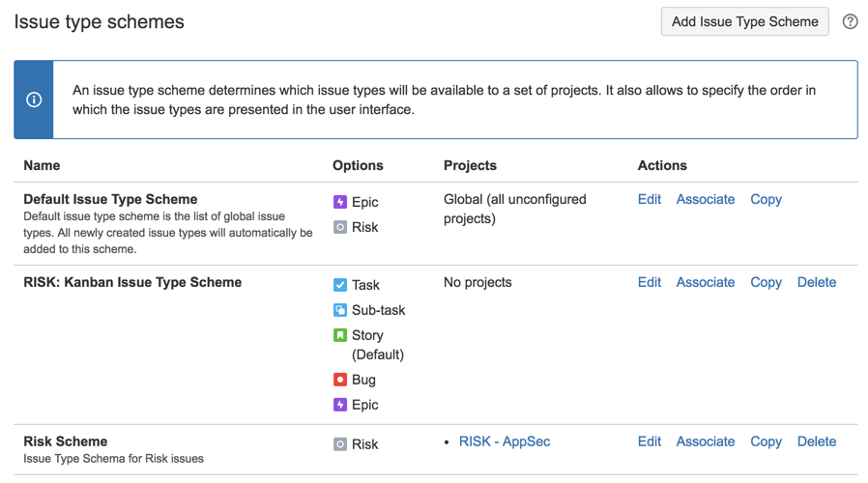Click the blue Task checkmark icon
The width and height of the screenshot is (868, 483).
[340, 285]
